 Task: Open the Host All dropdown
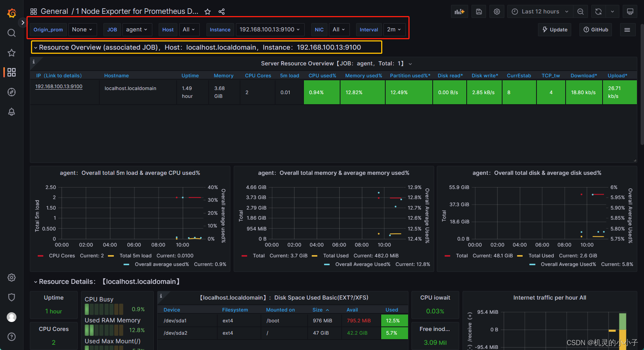[189, 30]
